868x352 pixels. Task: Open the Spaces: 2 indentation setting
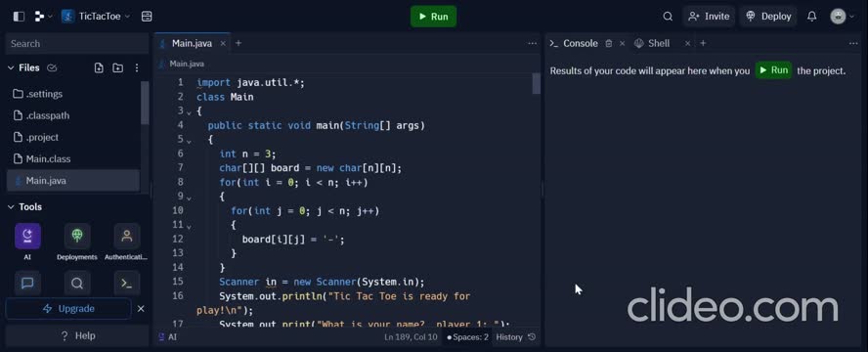(468, 337)
